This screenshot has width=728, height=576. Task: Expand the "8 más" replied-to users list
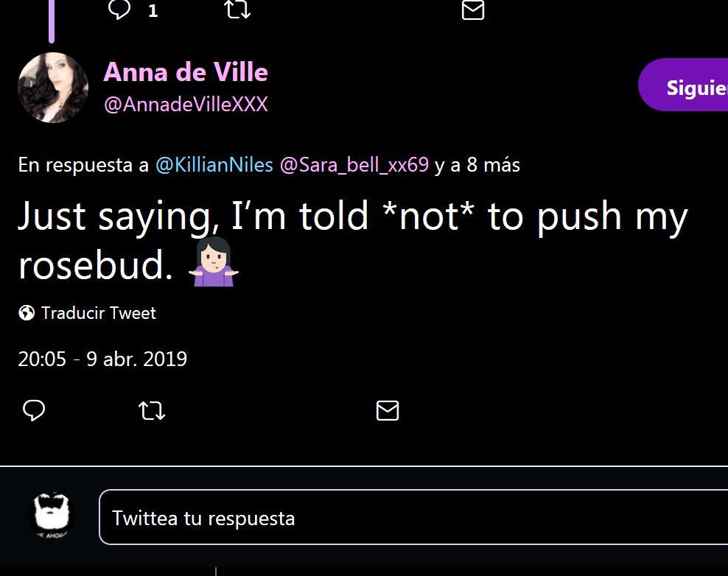click(493, 165)
